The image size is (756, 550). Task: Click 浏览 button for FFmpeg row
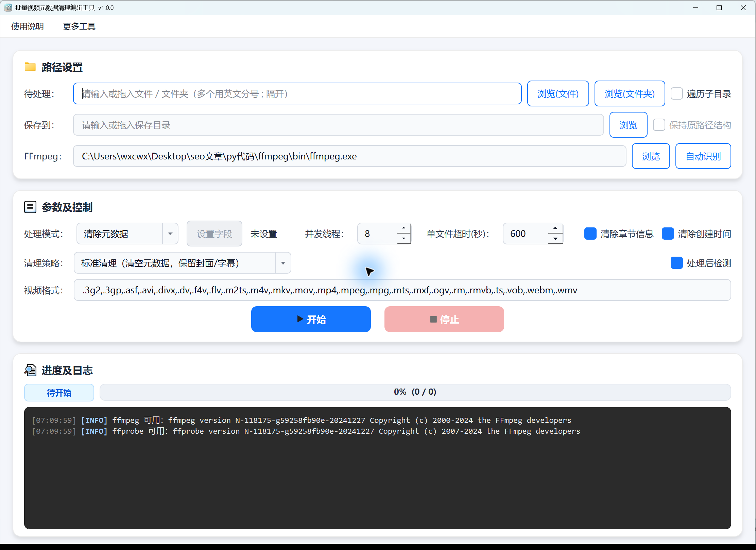pyautogui.click(x=651, y=156)
